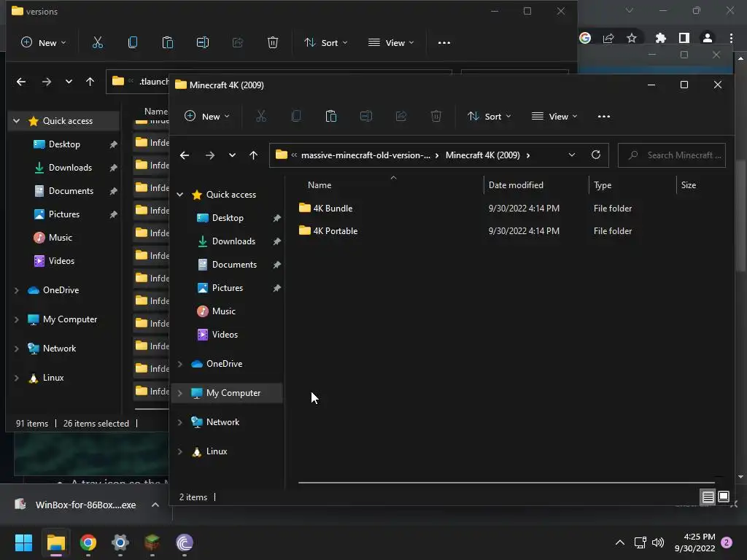Select Music in Minecraft 4K sidebar

[223, 311]
